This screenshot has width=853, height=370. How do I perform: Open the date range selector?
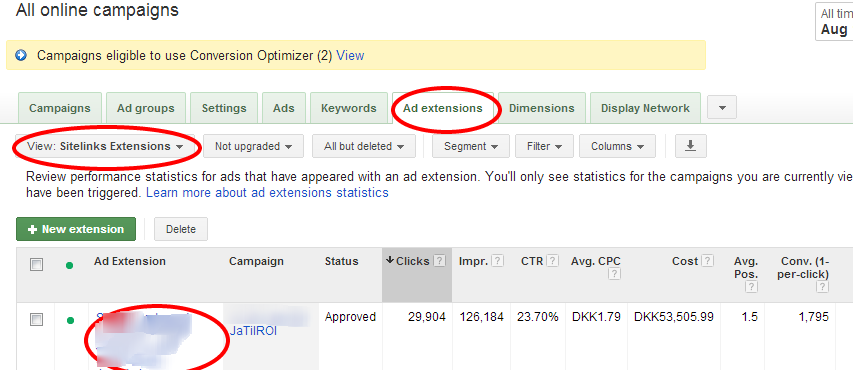[834, 21]
